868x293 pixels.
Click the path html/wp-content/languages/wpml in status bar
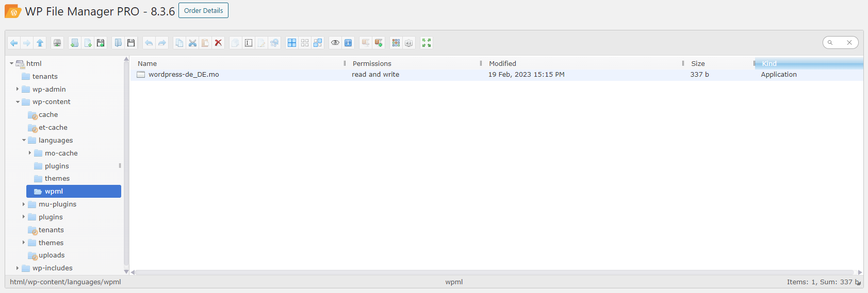click(x=65, y=282)
